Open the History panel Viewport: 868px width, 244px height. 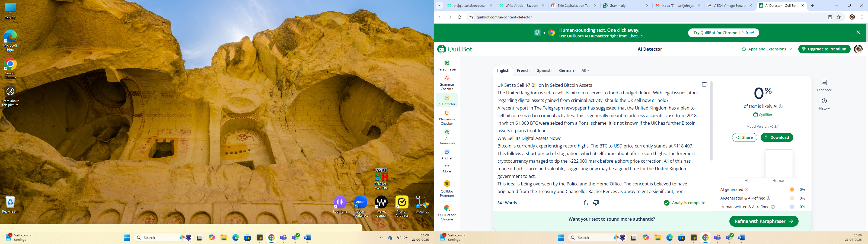pyautogui.click(x=824, y=104)
